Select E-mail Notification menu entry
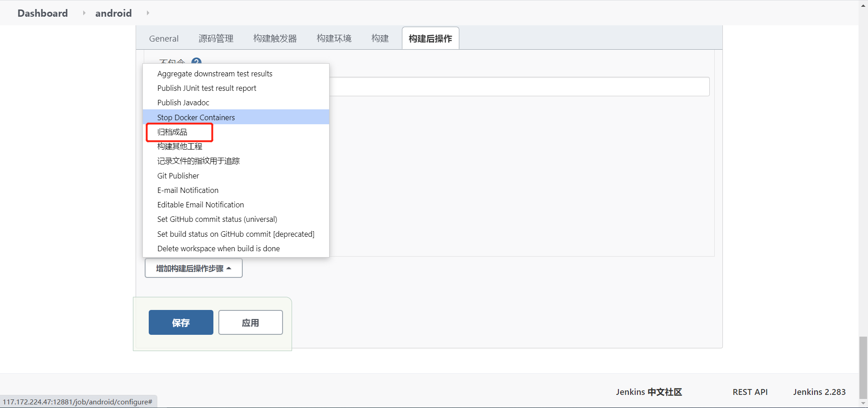The height and width of the screenshot is (408, 868). 236,190
